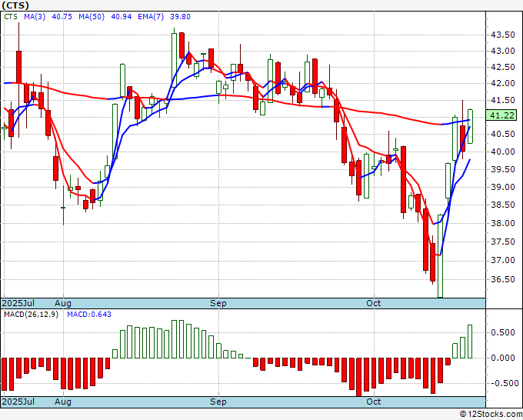Click the EMA(7) value 39.80
Viewport: 523px width, 420px height.
181,17
